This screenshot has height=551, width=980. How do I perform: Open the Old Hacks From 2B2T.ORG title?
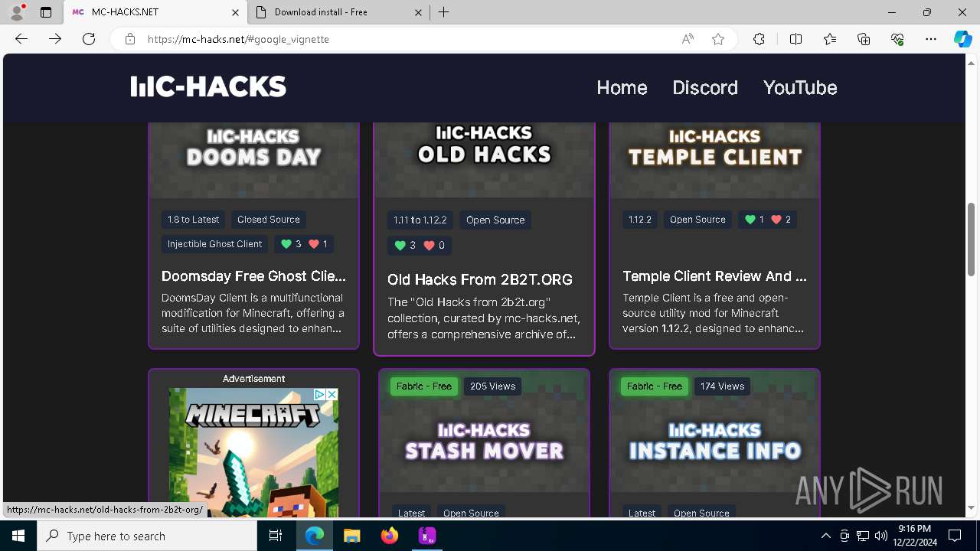480,279
